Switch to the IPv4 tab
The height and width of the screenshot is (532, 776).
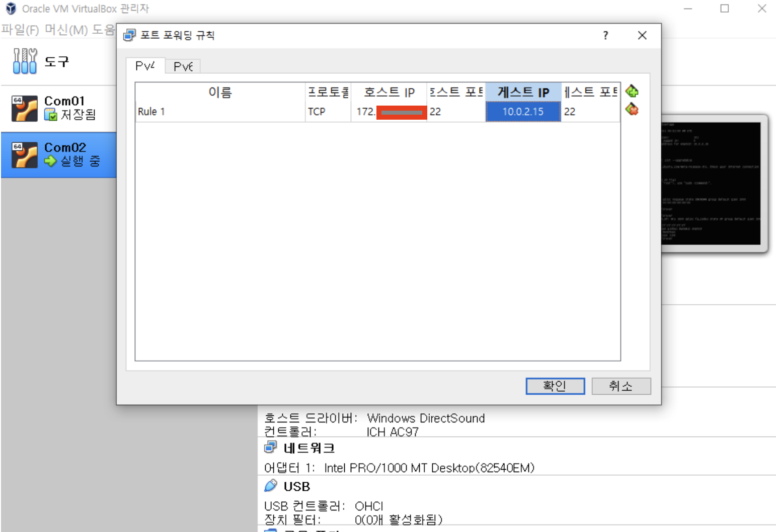(x=145, y=66)
